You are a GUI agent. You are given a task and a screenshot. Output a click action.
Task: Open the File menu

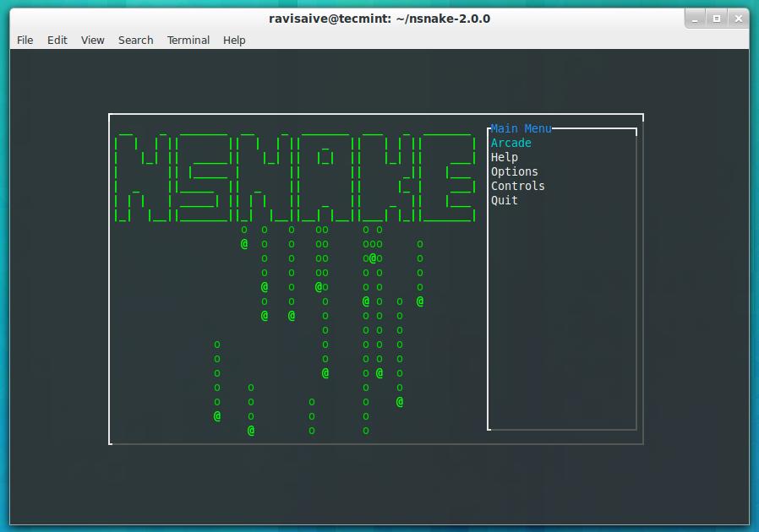pos(25,40)
